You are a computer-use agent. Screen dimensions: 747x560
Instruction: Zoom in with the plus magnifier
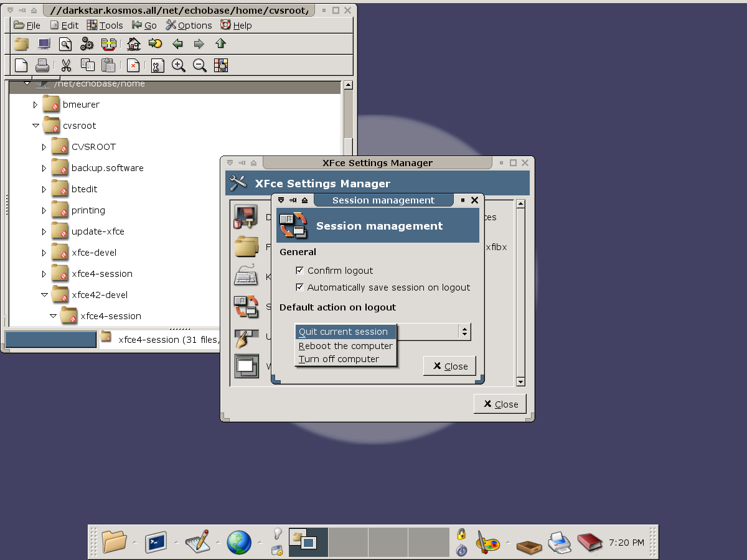(x=179, y=65)
